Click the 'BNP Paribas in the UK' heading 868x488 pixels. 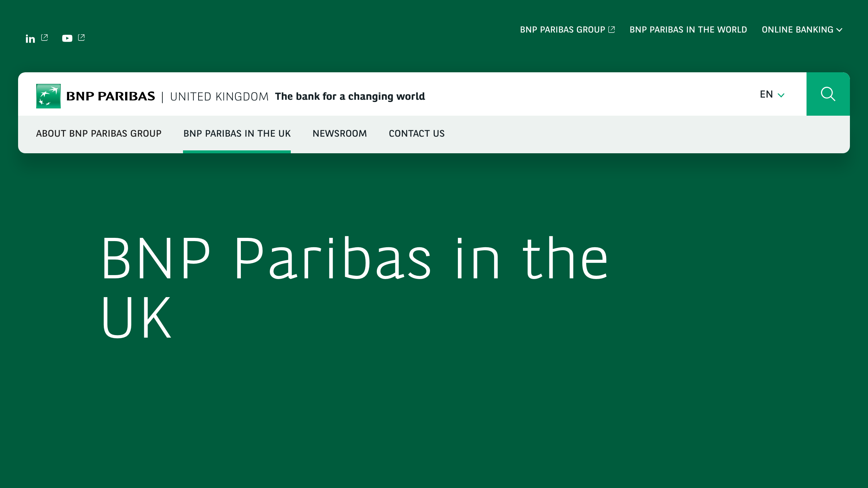[354, 287]
